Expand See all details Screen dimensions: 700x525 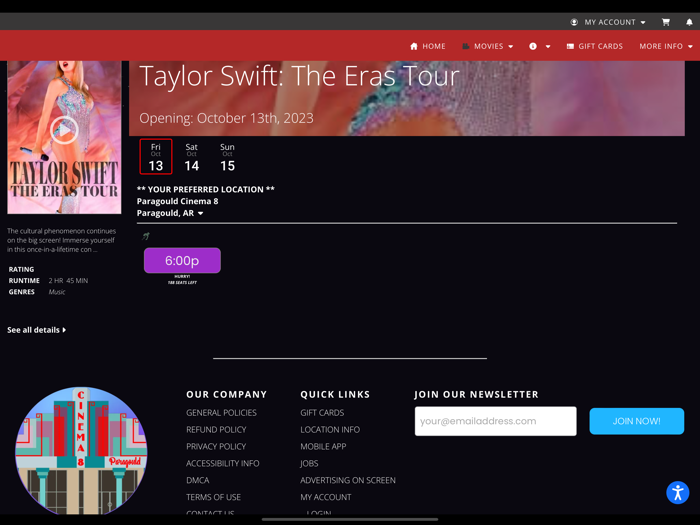[x=37, y=330]
